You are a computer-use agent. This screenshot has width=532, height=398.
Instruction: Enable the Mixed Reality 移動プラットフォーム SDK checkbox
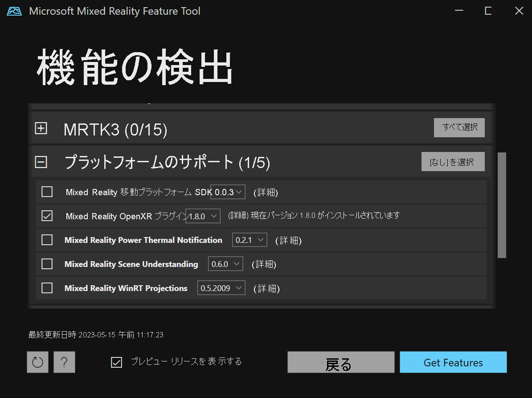tap(47, 192)
